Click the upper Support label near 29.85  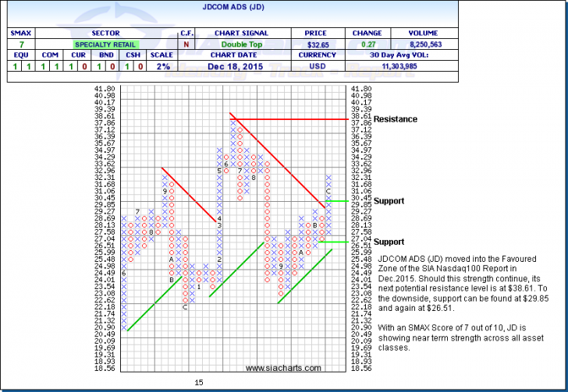[x=389, y=201]
